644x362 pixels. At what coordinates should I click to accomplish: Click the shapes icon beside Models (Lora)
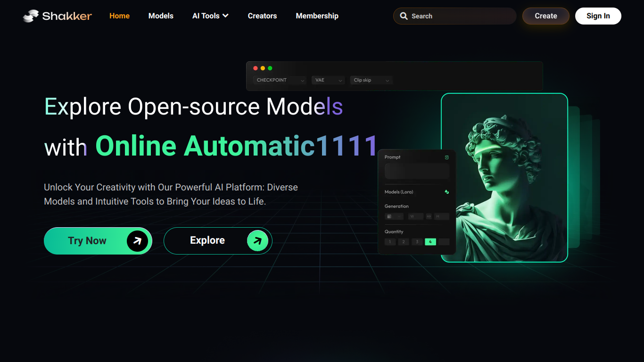447,192
